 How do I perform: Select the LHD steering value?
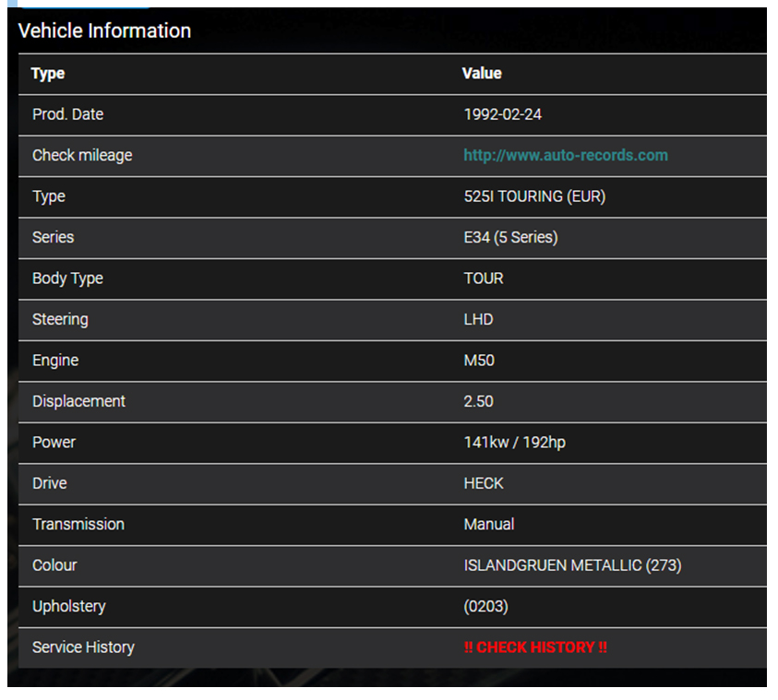pos(478,319)
